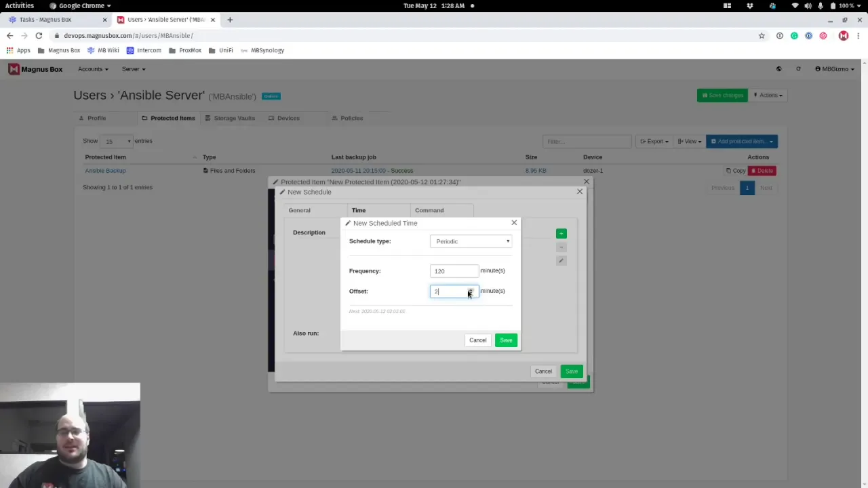Click the 1Password extension icon
The image size is (868, 488).
[808, 35]
